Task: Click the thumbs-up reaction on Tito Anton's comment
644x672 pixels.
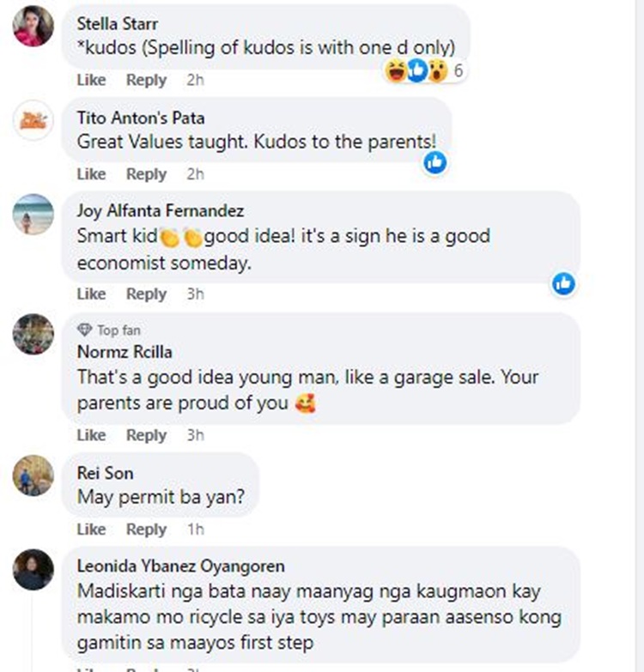Action: pos(435,163)
